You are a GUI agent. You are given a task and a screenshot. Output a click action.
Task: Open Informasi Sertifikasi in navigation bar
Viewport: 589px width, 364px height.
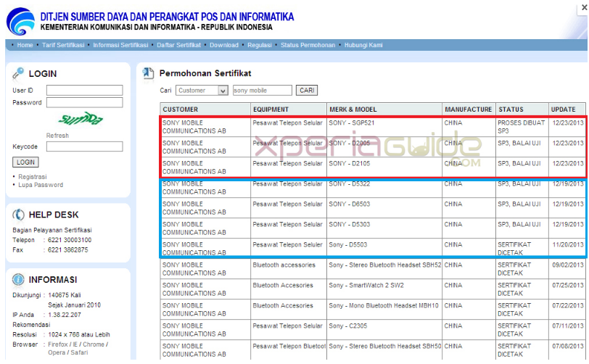[x=121, y=45]
